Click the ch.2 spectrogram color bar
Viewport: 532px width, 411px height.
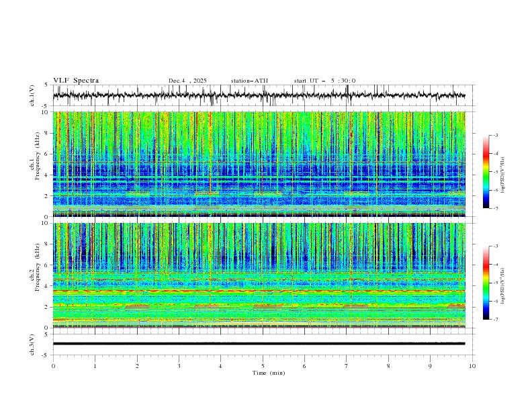(x=486, y=283)
